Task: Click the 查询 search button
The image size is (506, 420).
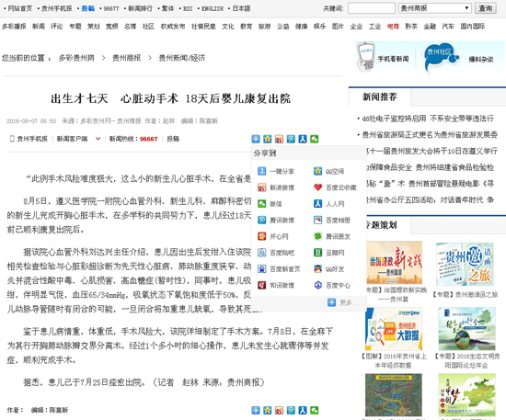Action: coord(486,8)
